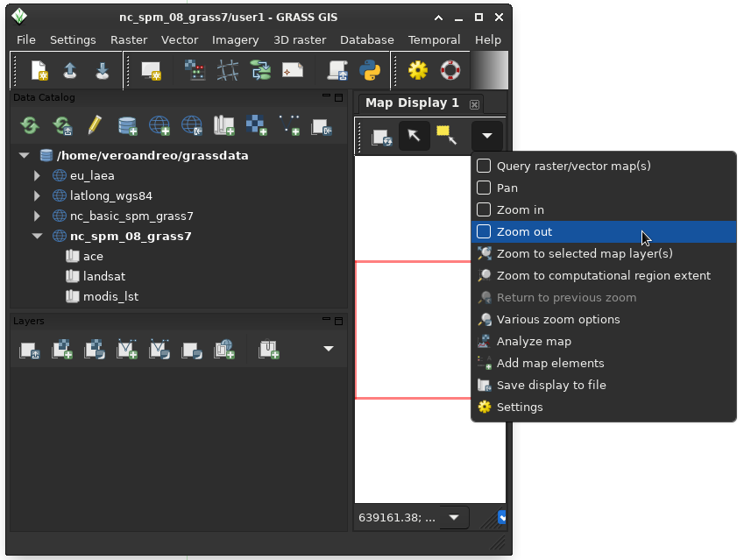This screenshot has height=560, width=744.
Task: Open GRASS manual lifebuoy icon
Action: [x=450, y=71]
